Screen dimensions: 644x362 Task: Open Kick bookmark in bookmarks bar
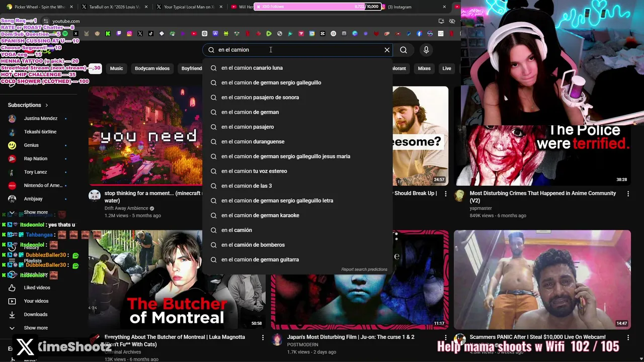[x=108, y=34]
